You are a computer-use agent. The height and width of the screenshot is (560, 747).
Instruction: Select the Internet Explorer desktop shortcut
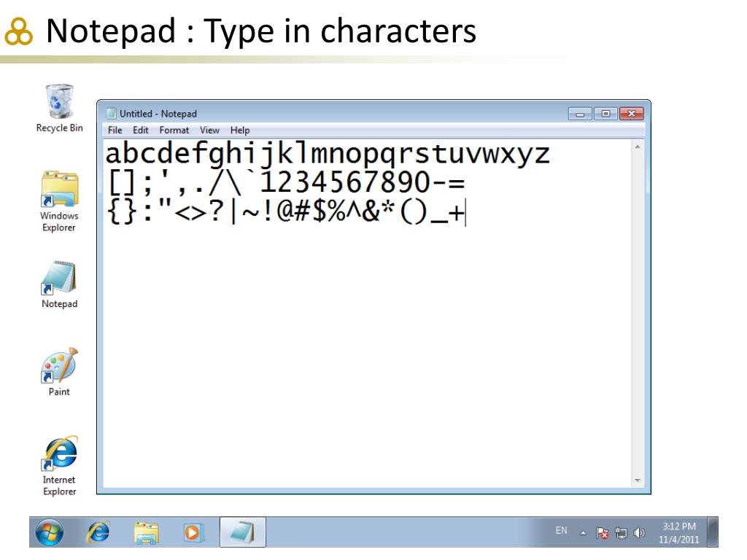[x=59, y=466]
